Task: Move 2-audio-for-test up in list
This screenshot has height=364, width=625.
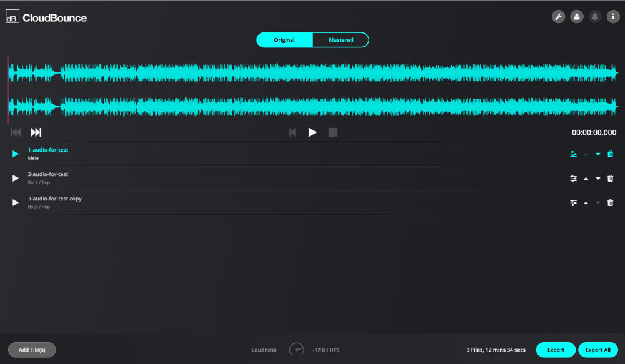Action: pos(586,179)
